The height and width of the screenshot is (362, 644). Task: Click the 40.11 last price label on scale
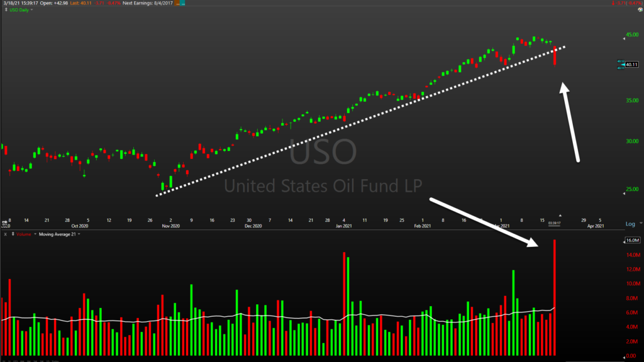(631, 65)
